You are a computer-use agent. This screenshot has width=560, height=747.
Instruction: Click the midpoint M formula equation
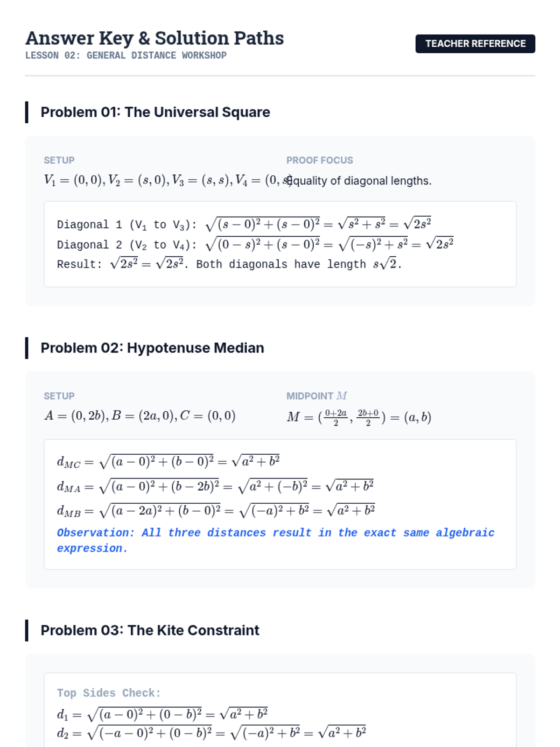coord(358,416)
